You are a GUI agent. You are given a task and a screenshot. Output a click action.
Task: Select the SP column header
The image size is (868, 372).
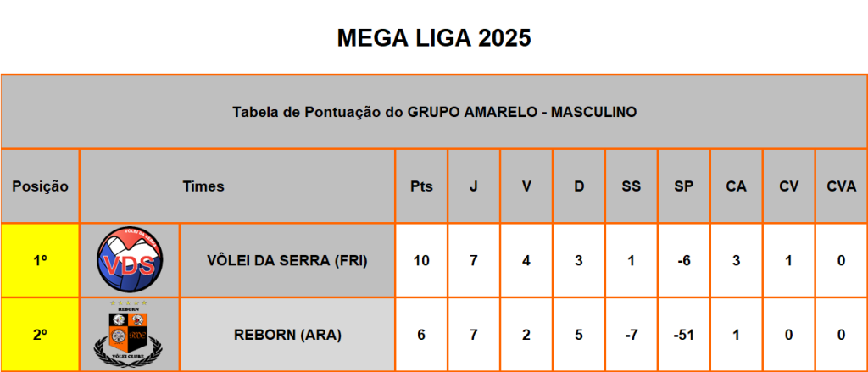coord(684,186)
